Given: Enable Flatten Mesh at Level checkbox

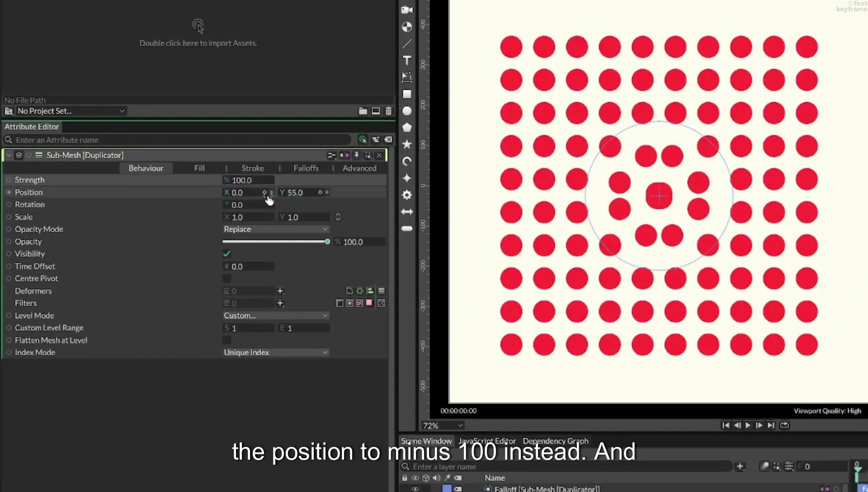Looking at the screenshot, I should 227,340.
